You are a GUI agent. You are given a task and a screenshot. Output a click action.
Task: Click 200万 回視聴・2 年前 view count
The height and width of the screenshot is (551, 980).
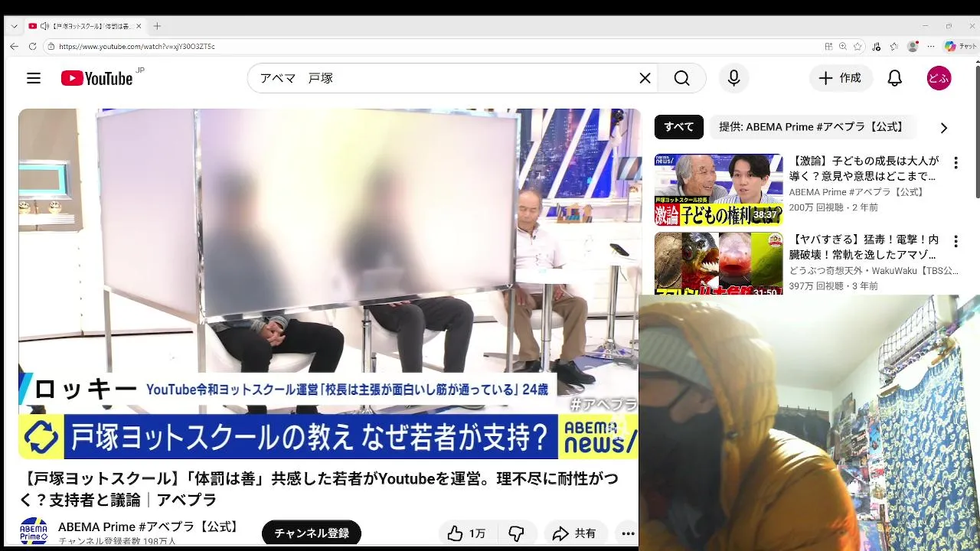pos(834,207)
